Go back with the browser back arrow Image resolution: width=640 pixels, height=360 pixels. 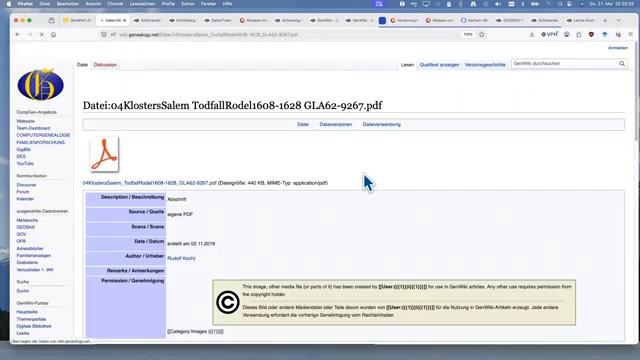pos(18,35)
